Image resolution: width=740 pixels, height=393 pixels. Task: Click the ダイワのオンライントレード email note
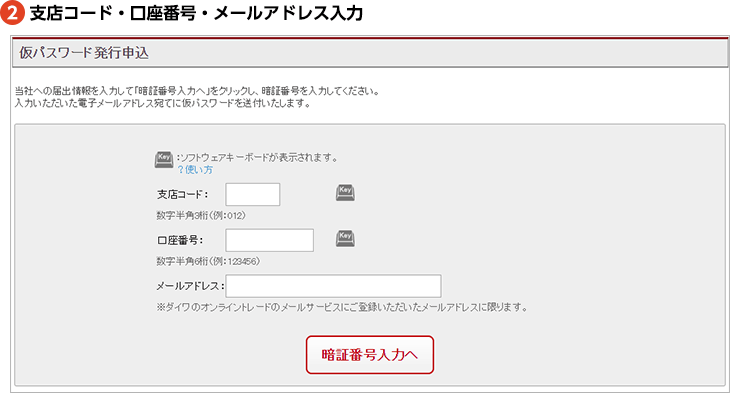(342, 307)
